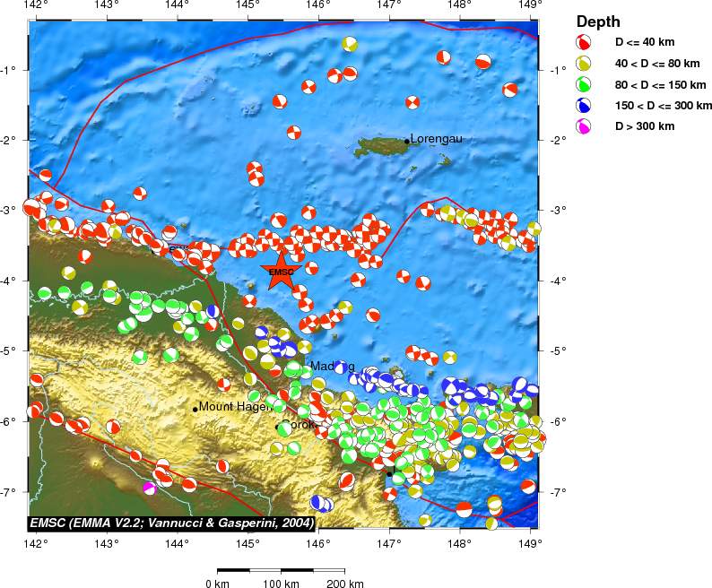
Task: Click the red shallow-depth legend beachball
Action: coord(584,42)
